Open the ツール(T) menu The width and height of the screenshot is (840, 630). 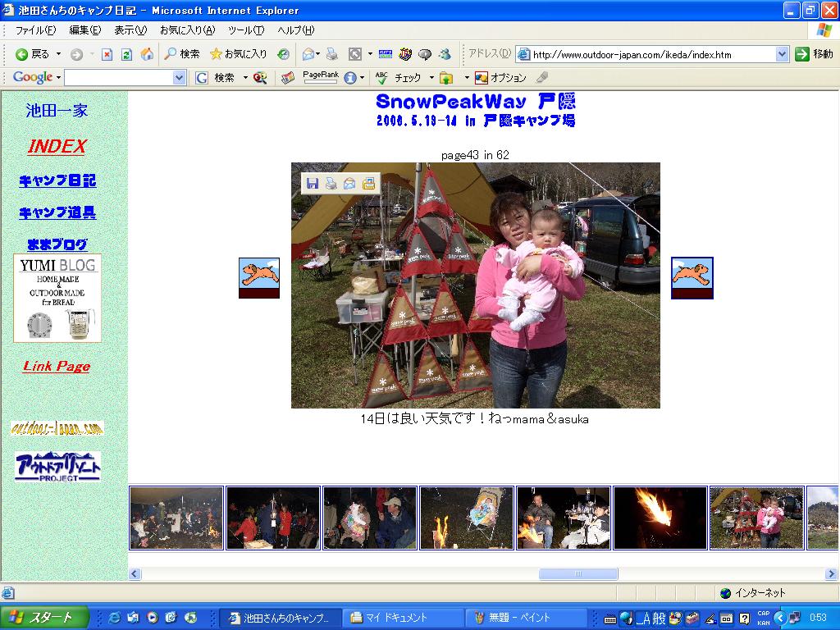[x=246, y=30]
